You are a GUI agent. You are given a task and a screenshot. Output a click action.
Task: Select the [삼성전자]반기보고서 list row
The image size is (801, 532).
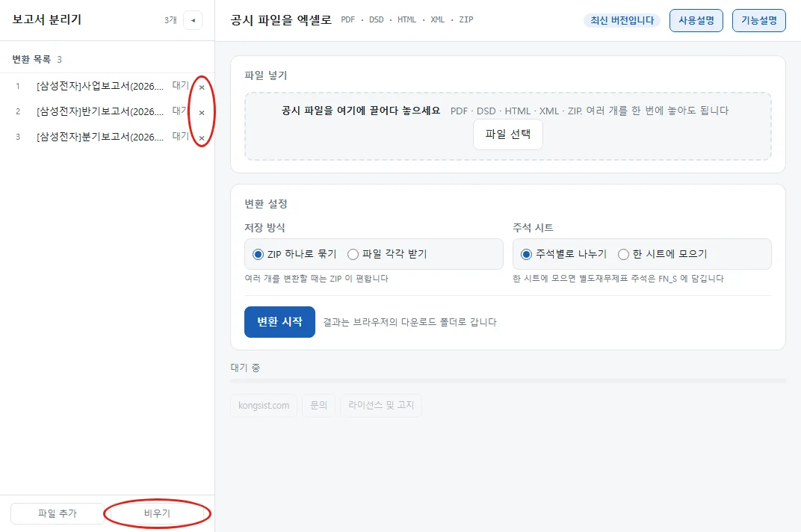coord(108,112)
